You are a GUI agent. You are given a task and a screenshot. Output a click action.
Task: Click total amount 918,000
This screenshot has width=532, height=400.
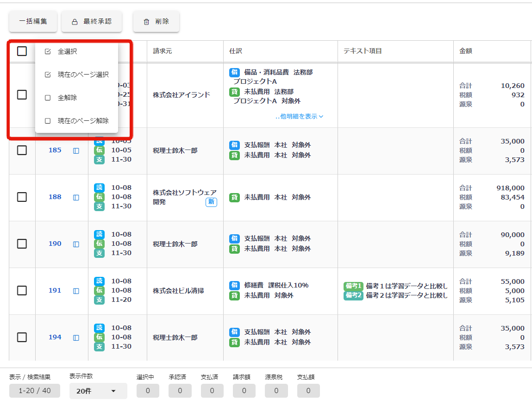coord(510,188)
